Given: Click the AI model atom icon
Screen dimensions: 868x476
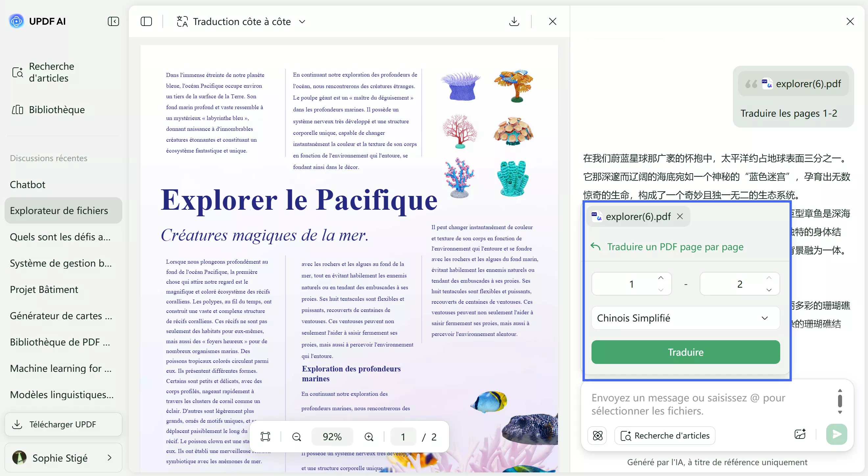Looking at the screenshot, I should coord(597,435).
